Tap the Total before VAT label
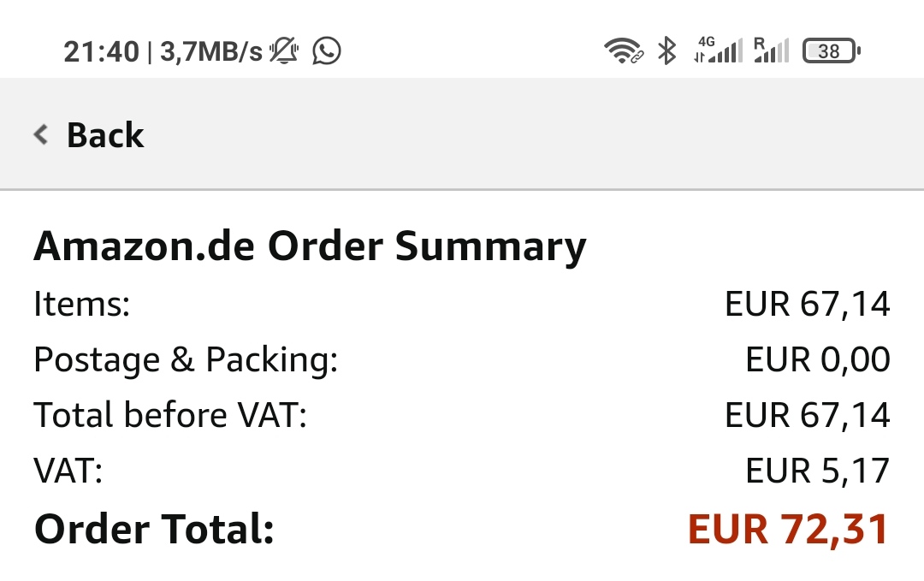 169,415
